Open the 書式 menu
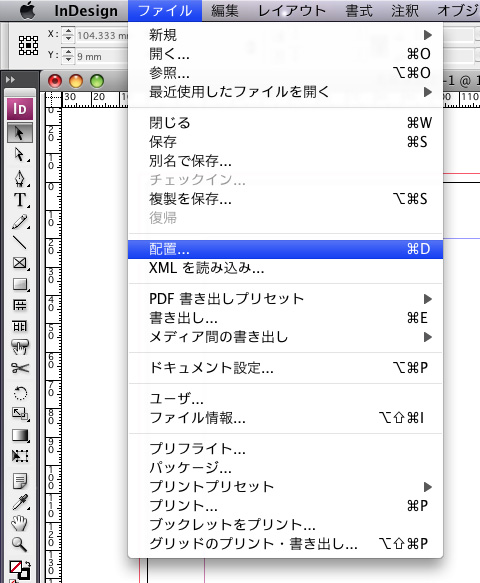The height and width of the screenshot is (583, 480). pos(359,11)
